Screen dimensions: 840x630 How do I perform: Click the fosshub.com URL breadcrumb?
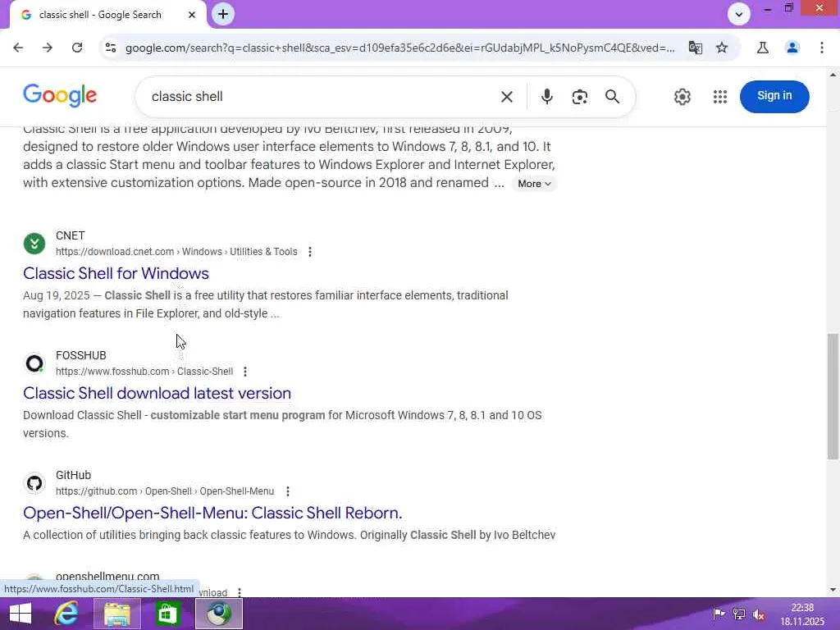144,372
